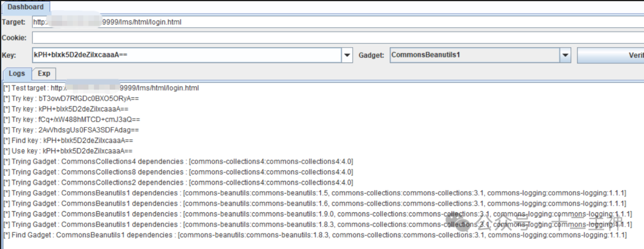Click the 'Try key : 2AvVhdsgUs0FSA3SDFAdag==' log line
Viewport: 644px width, 249px height.
click(x=72, y=130)
